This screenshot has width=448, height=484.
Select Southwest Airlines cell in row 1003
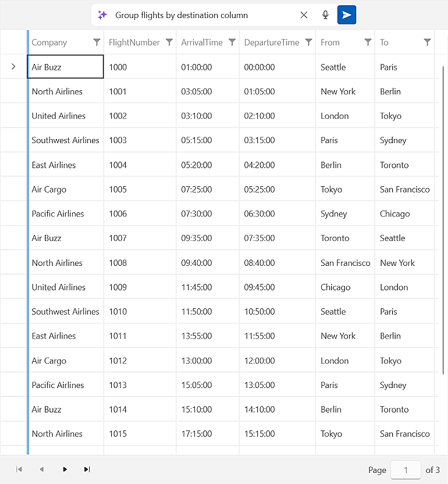(66, 140)
